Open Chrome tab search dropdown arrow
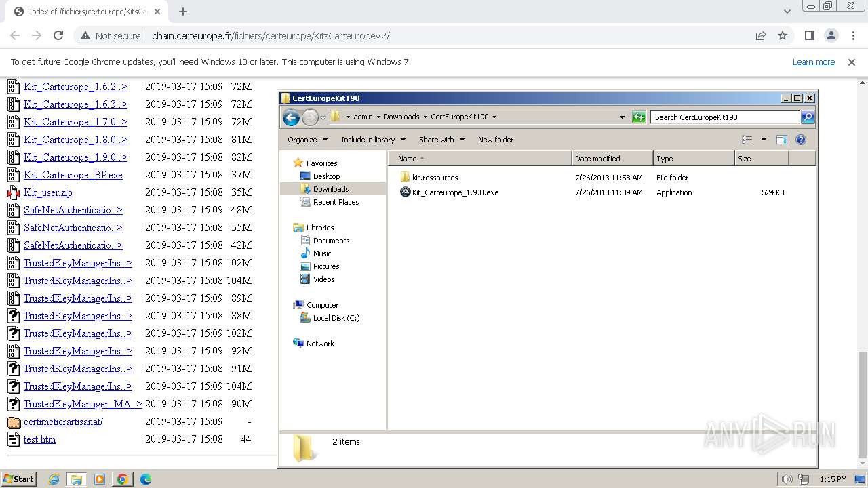Viewport: 868px width, 488px height. tap(787, 12)
